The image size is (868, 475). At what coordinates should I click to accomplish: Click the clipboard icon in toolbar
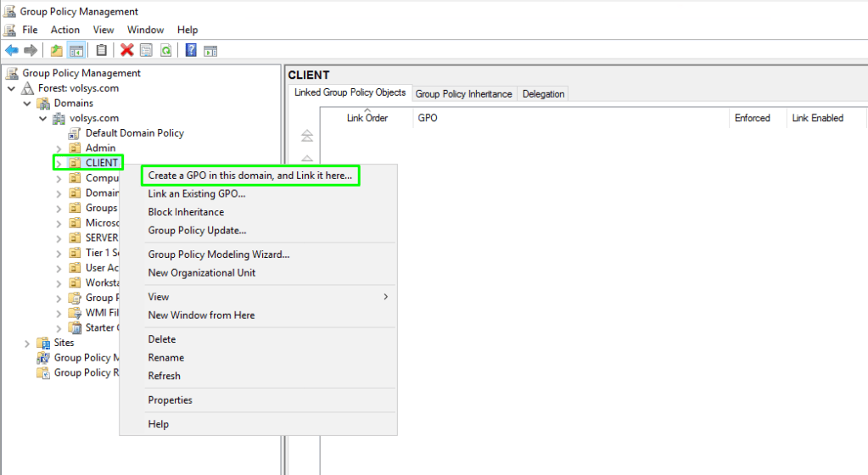click(x=102, y=50)
